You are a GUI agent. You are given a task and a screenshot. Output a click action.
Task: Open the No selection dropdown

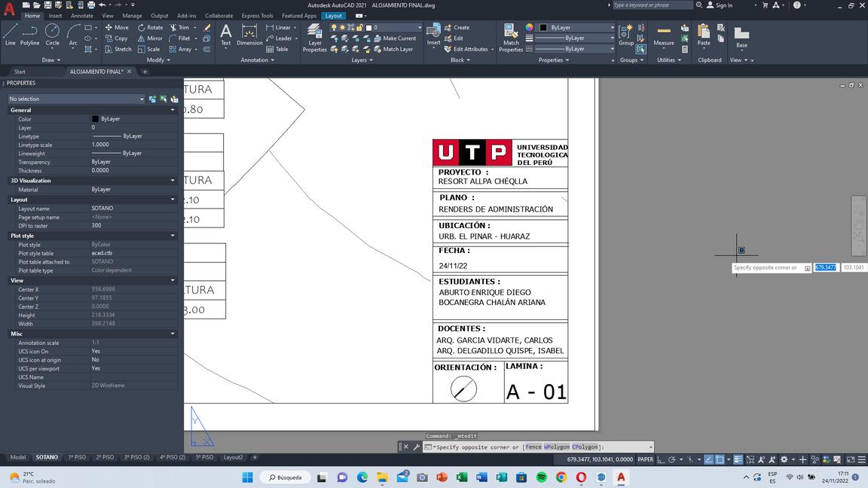76,99
